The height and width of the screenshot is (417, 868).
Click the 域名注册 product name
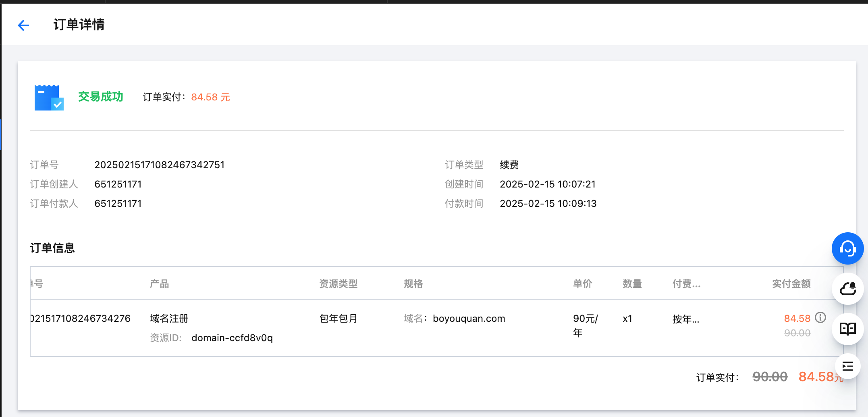pyautogui.click(x=169, y=319)
